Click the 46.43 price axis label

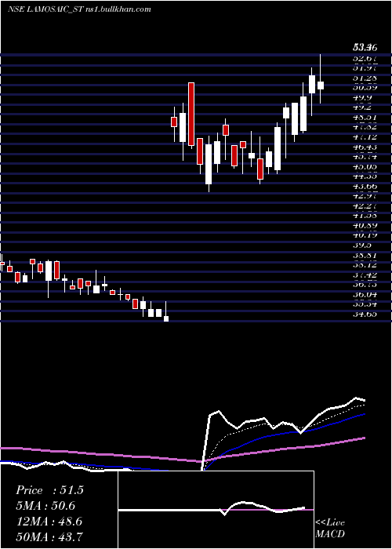pos(365,147)
